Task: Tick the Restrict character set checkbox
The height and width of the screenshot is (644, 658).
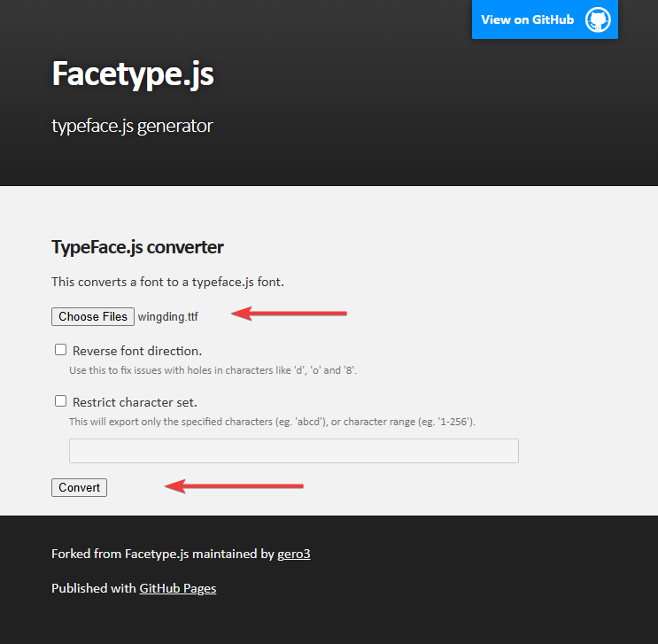Action: click(61, 401)
